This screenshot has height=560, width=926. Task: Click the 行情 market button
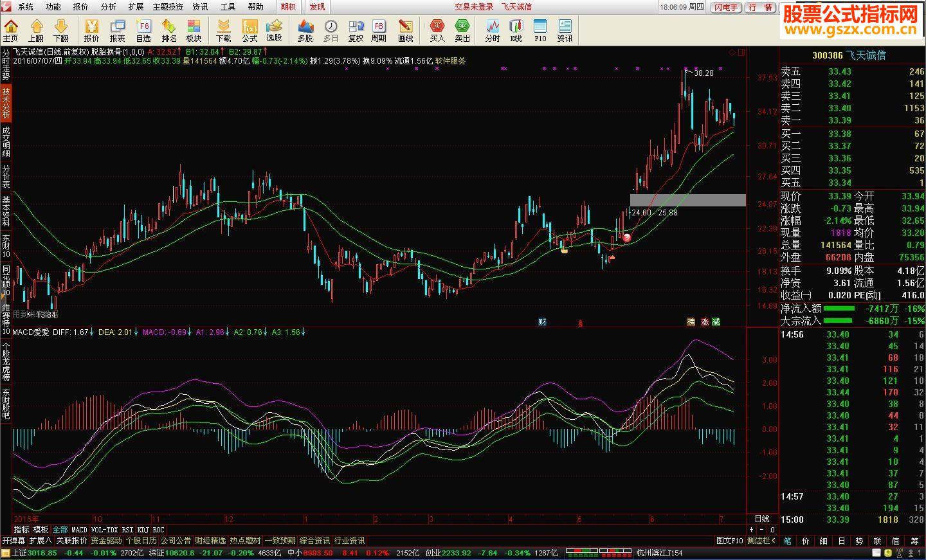coord(761,8)
